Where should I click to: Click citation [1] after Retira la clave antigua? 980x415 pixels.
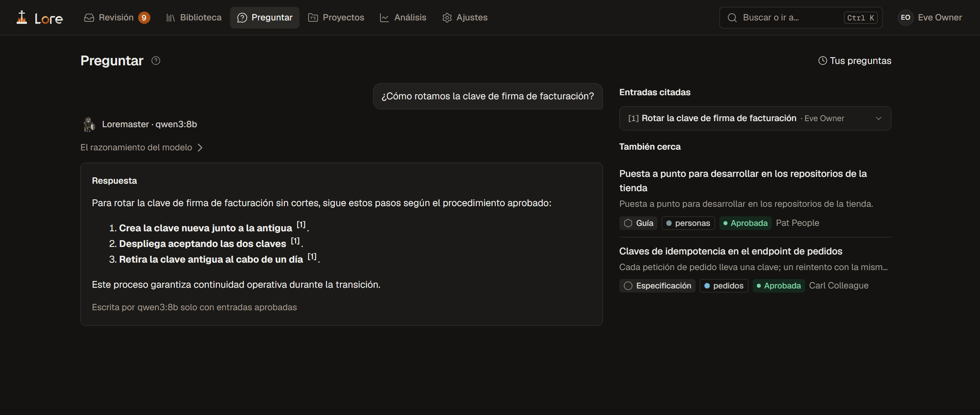click(312, 256)
